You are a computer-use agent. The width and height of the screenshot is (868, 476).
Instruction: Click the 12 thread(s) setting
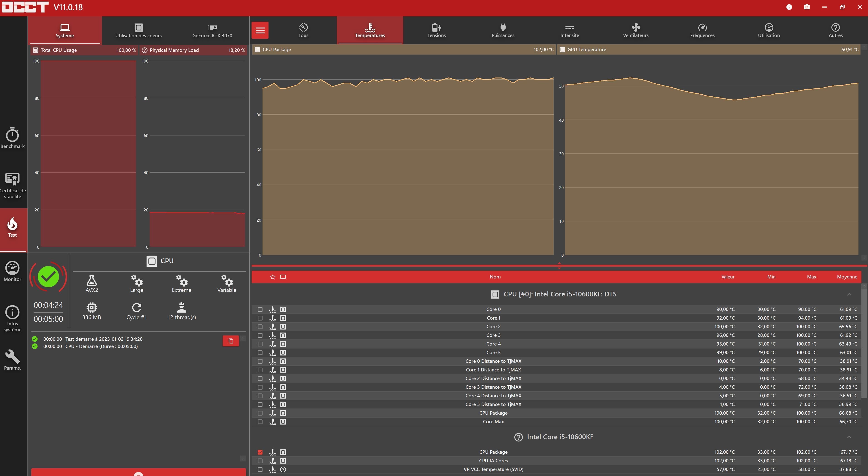coord(182,311)
